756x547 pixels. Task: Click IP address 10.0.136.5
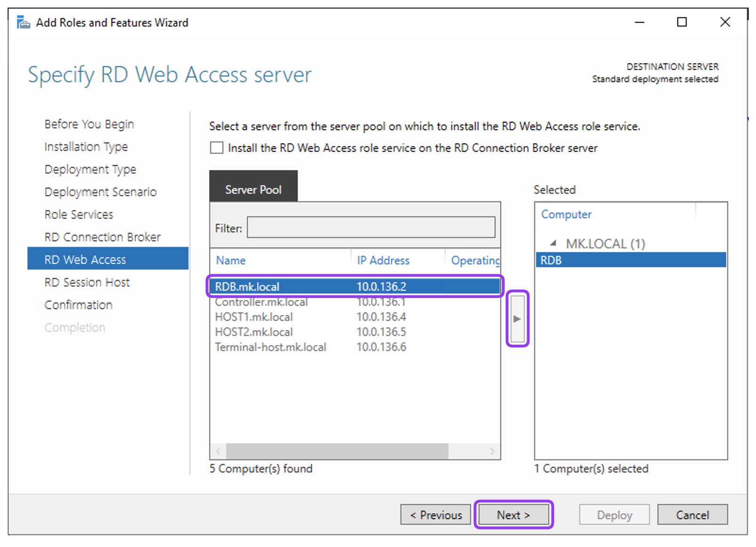tap(381, 332)
